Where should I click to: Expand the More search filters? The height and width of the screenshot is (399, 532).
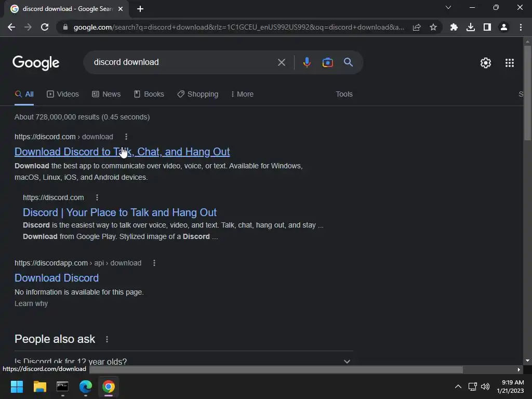pyautogui.click(x=242, y=95)
